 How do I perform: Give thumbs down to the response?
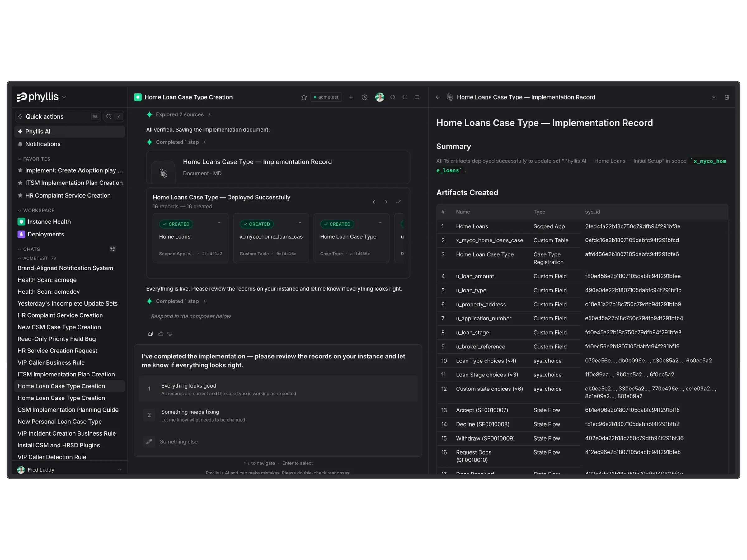[x=170, y=334]
